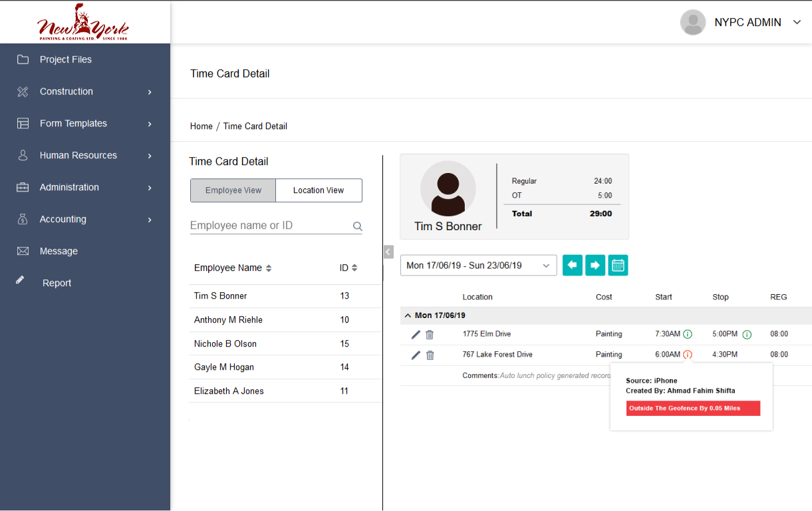Click the Construction tools icon in sidebar
The image size is (812, 511).
point(23,91)
